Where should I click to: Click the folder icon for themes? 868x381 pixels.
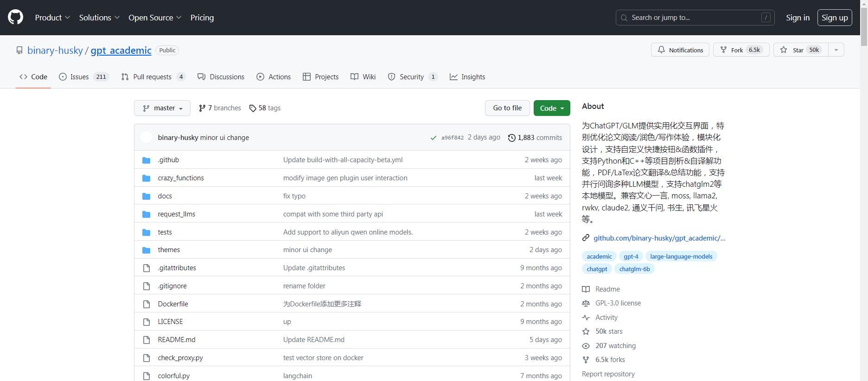[x=147, y=250]
